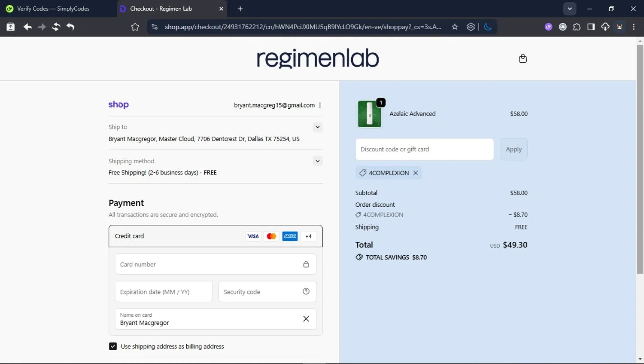Click the upload icon in browser toolbar
Screen dimensions: 644x364
click(x=11, y=27)
